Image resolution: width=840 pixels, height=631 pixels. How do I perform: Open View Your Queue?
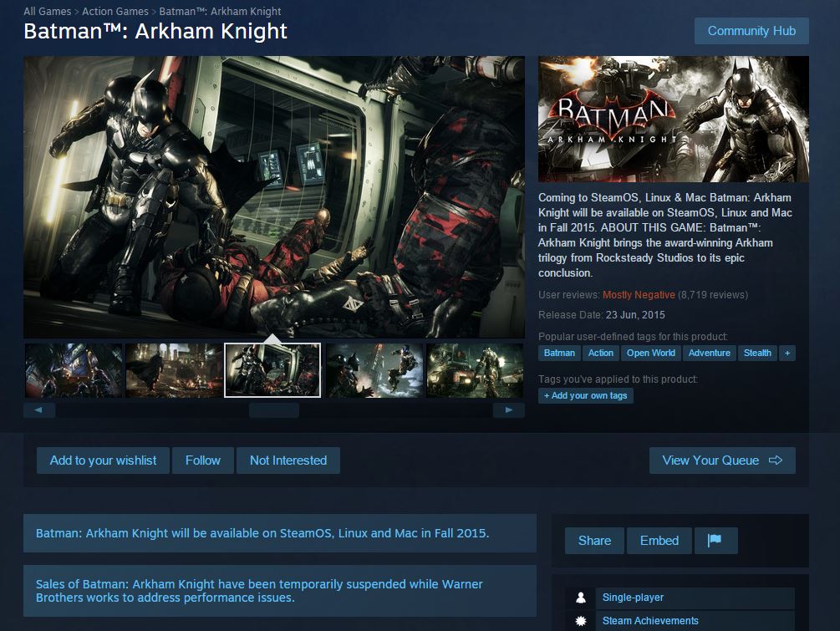tap(722, 461)
